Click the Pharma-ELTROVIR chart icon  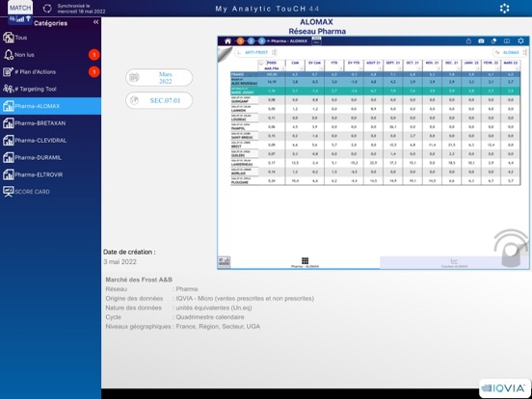point(8,174)
